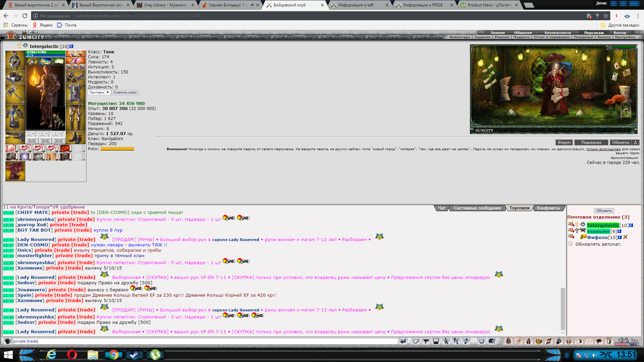This screenshot has height=362, width=644.
Task: Select the hammer weapon slot
Action: pyautogui.click(x=15, y=94)
